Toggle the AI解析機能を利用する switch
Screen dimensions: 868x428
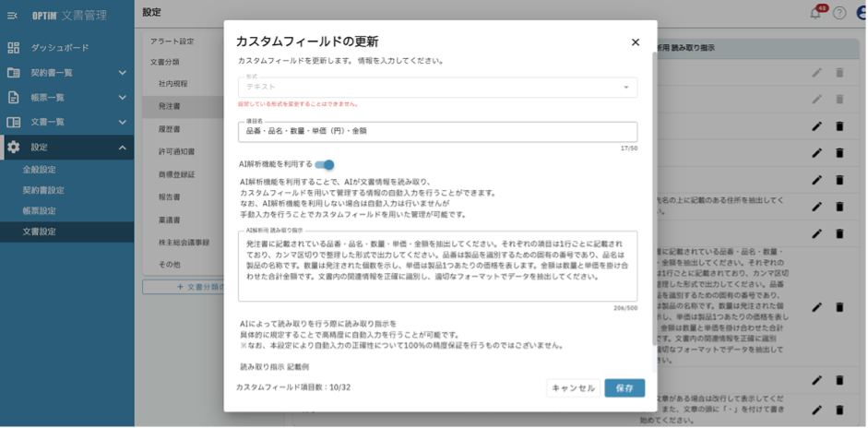[x=325, y=164]
